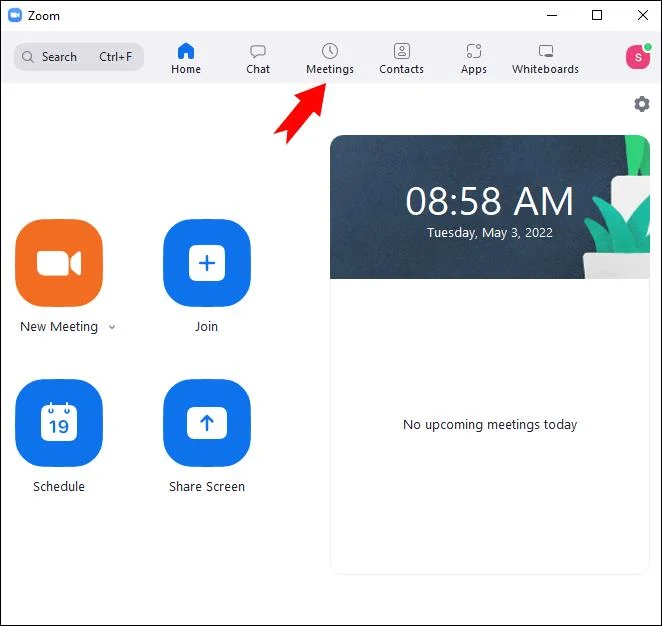This screenshot has height=626, width=662.
Task: Expand the New Meeting options chevron
Action: [112, 327]
